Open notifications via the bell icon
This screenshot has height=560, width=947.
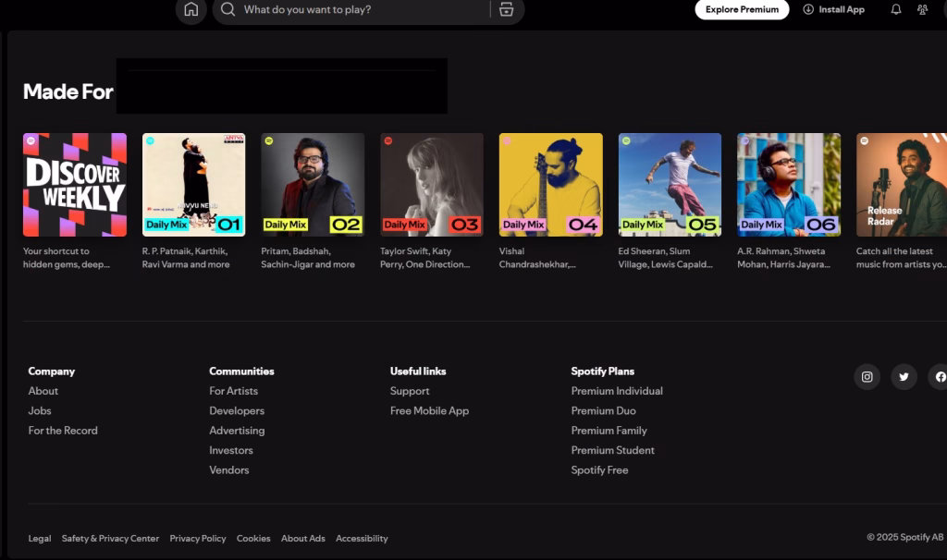pos(893,9)
